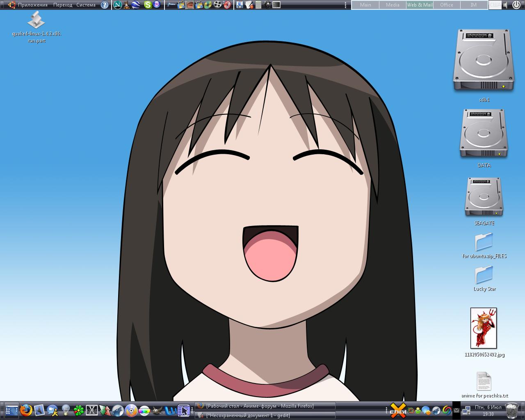Switch to the Media workspace
The width and height of the screenshot is (525, 420).
[393, 5]
